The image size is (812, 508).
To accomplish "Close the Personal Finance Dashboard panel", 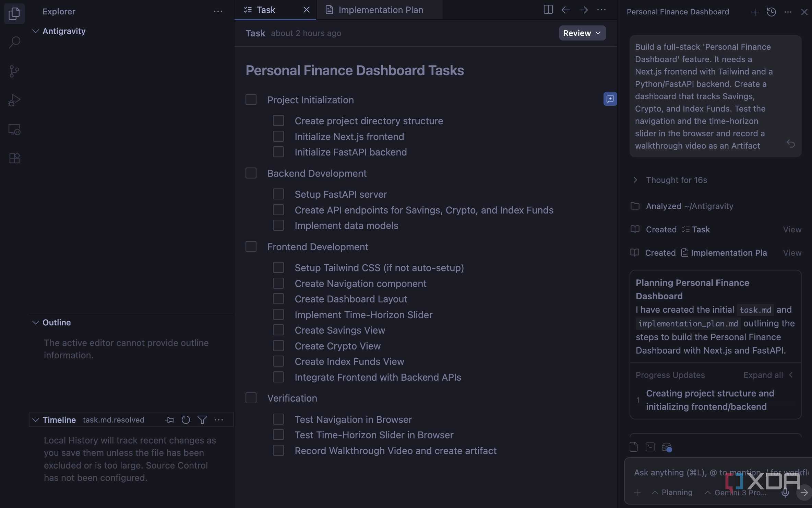I will (x=804, y=12).
